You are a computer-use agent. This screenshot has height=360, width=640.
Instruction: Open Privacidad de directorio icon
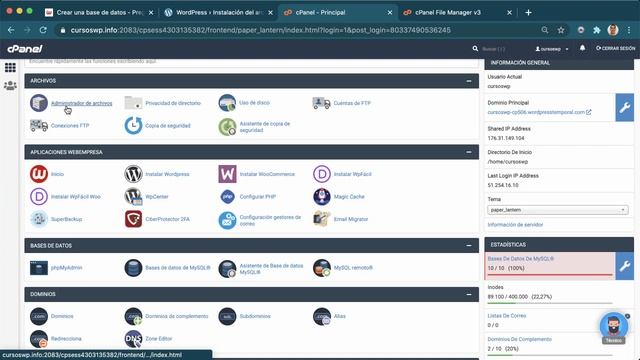[133, 103]
